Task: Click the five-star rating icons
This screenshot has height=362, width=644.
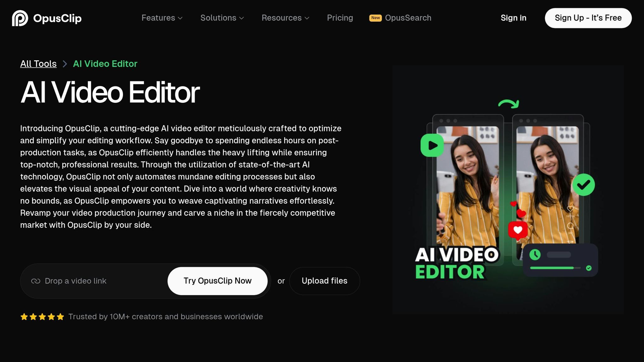Action: coord(42,317)
